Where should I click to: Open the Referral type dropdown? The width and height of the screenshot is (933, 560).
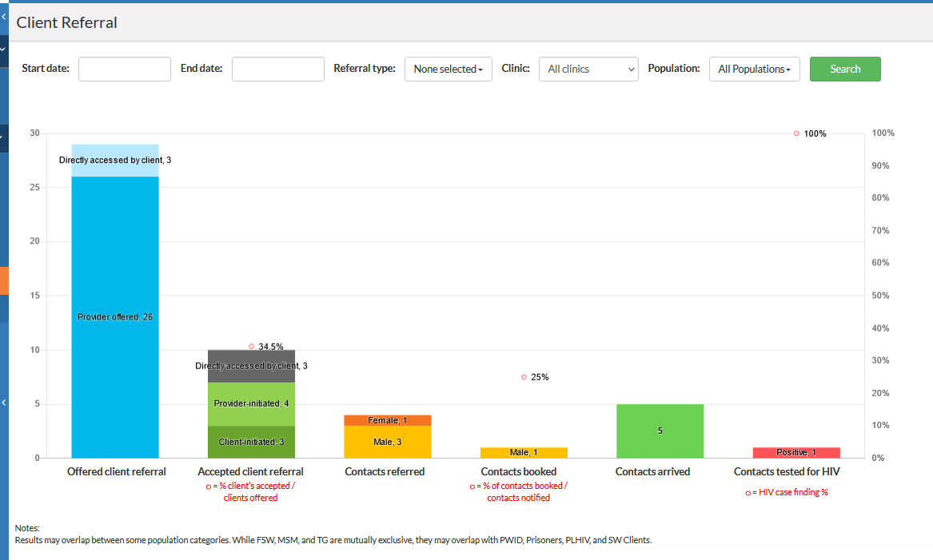(x=448, y=70)
